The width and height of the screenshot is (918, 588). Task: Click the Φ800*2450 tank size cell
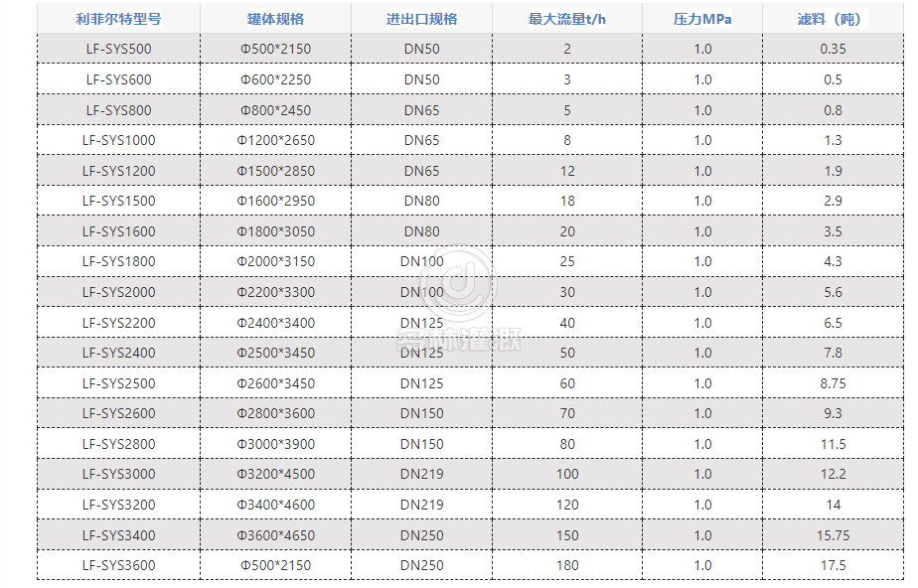(x=275, y=110)
